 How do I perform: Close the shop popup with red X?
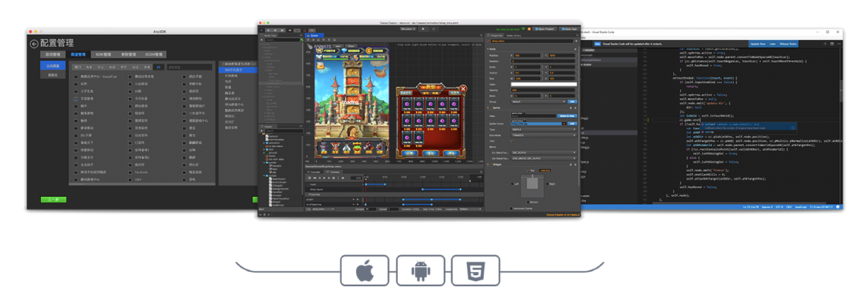click(463, 89)
